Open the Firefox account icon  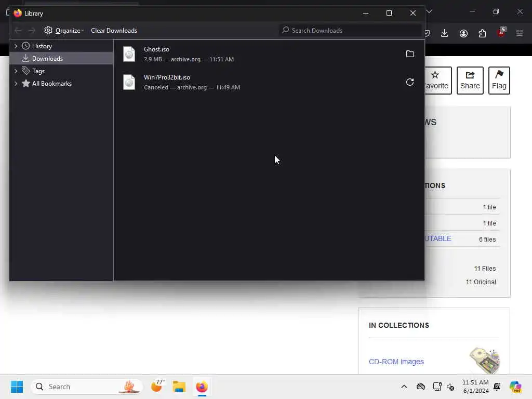(463, 33)
